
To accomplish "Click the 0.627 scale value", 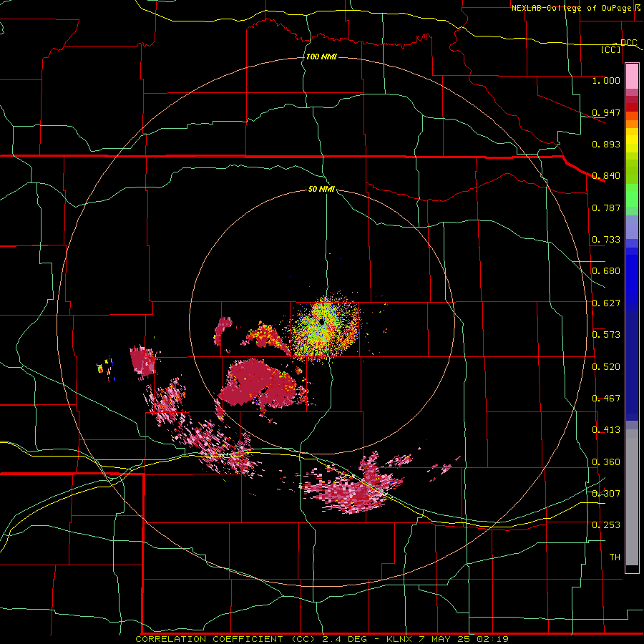I will (x=606, y=303).
